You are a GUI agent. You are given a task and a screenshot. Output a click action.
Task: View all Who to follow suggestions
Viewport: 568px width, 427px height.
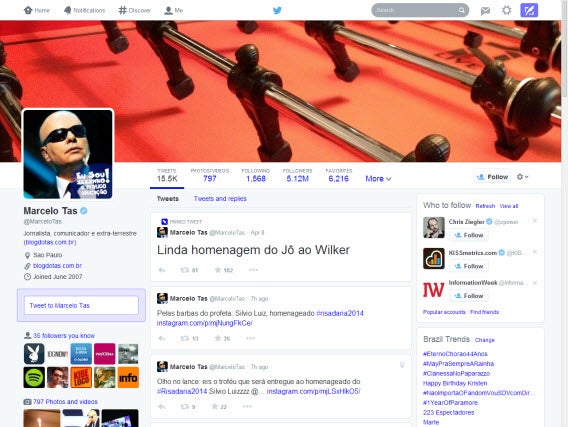pyautogui.click(x=509, y=206)
